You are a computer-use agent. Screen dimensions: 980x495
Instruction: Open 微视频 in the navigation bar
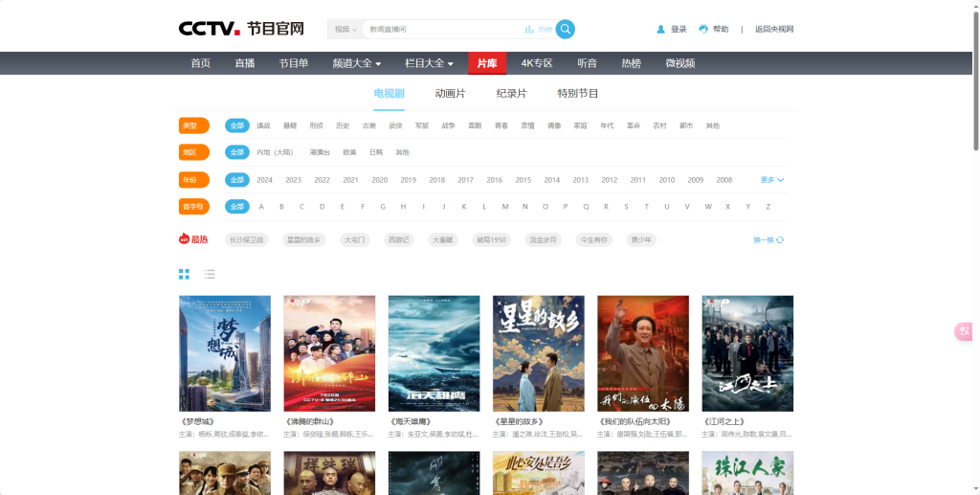point(680,63)
